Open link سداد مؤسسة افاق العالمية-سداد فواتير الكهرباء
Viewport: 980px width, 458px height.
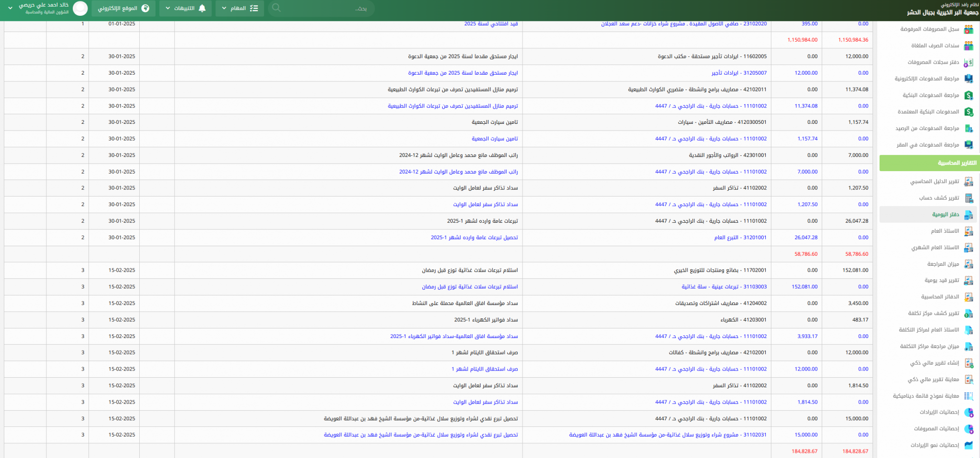point(454,336)
